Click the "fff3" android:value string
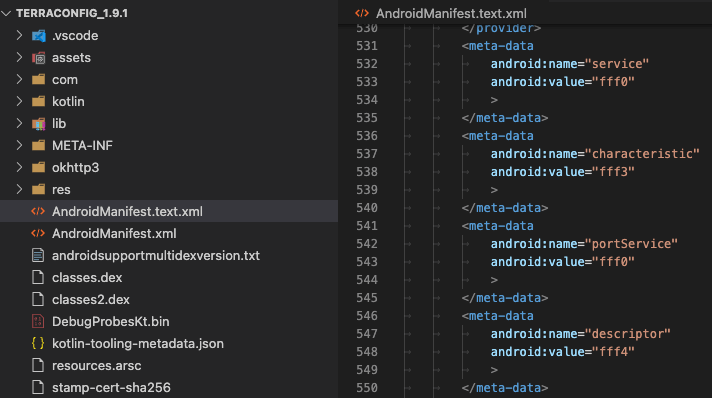The image size is (712, 398). 613,172
